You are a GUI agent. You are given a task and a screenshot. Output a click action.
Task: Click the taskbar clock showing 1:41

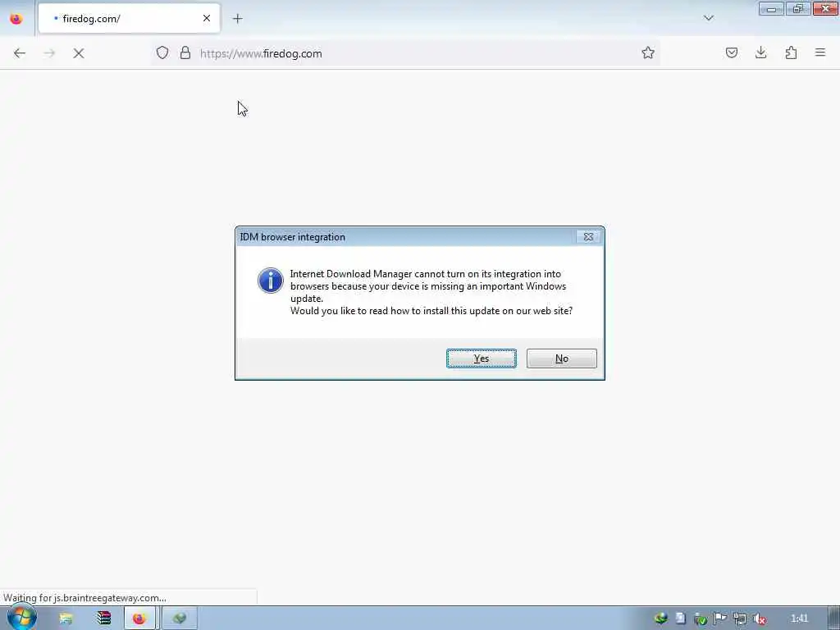(799, 619)
